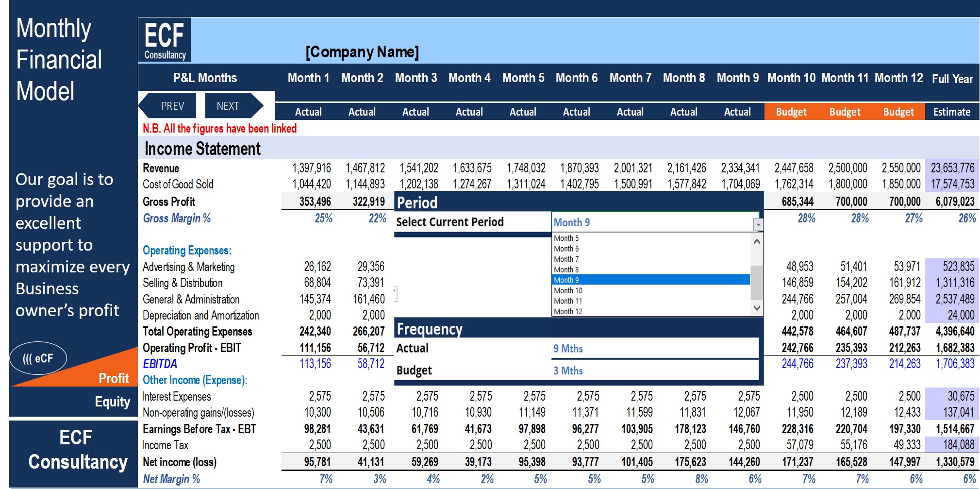Click the ECF Consultancy logo
This screenshot has width=980, height=489.
(165, 40)
